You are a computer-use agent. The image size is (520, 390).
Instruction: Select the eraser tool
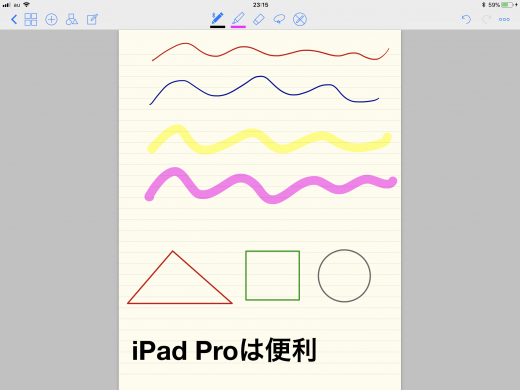click(x=259, y=19)
